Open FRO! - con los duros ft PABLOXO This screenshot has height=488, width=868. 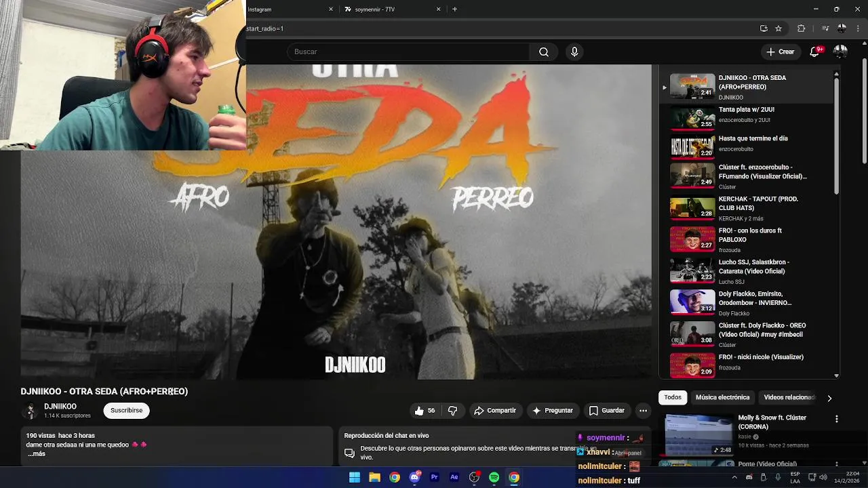pyautogui.click(x=746, y=240)
